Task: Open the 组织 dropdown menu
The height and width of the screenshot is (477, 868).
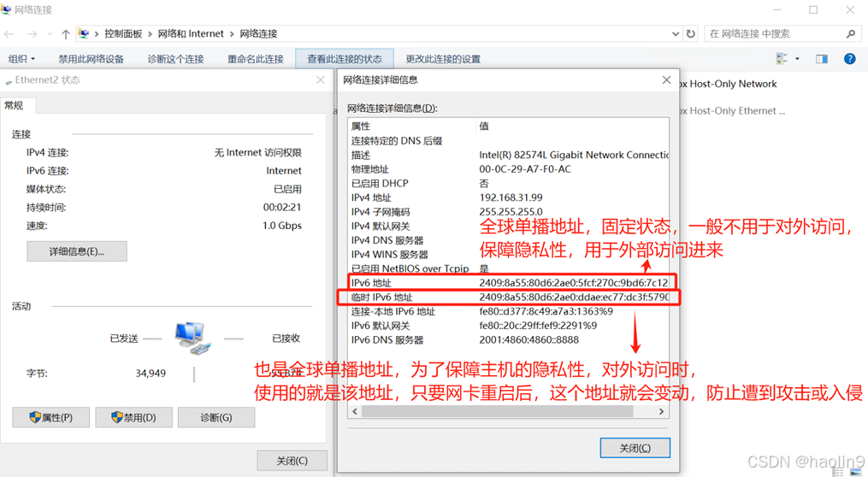Action: pyautogui.click(x=21, y=59)
